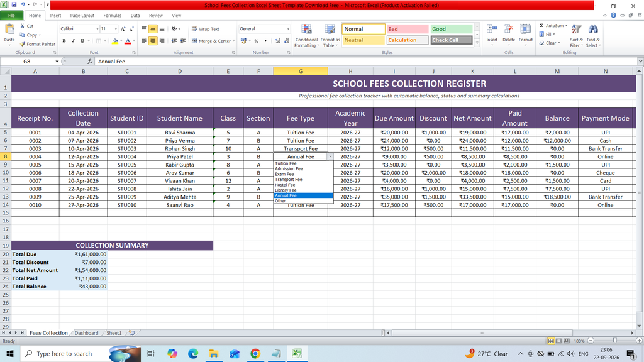Toggle Underline formatting

[82, 41]
